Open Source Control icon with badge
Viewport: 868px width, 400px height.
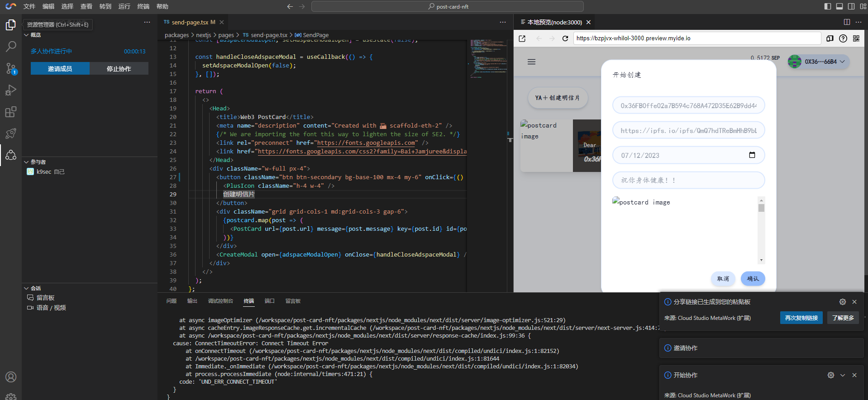coord(11,68)
